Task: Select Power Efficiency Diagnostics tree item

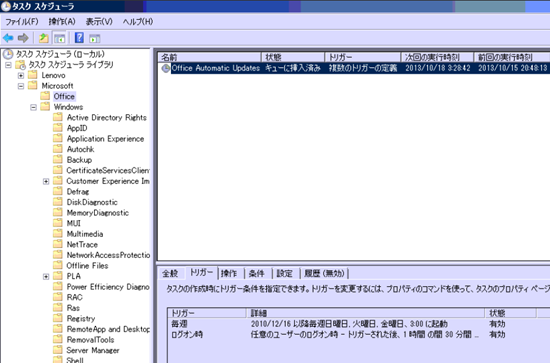Action: point(108,287)
